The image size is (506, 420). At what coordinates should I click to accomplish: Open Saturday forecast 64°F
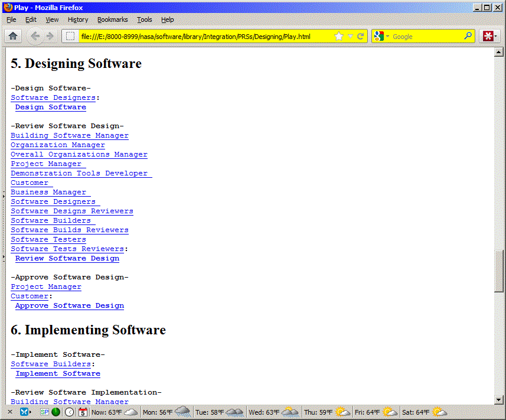pyautogui.click(x=425, y=412)
